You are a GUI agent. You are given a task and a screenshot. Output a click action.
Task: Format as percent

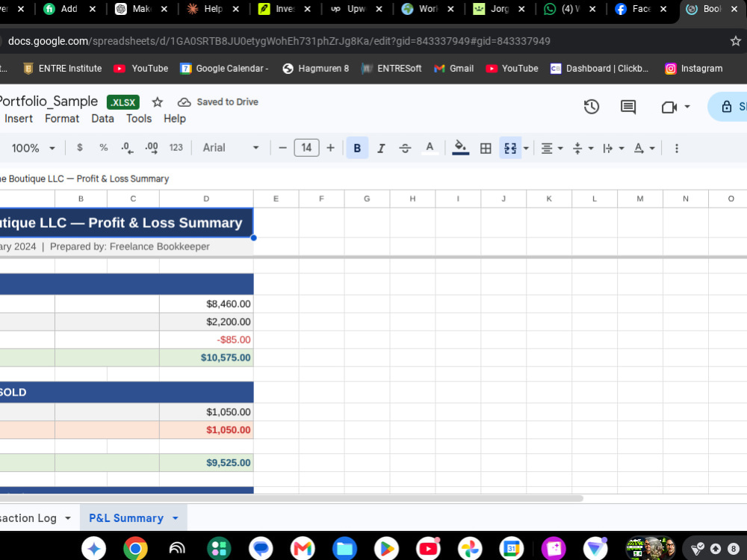[103, 148]
